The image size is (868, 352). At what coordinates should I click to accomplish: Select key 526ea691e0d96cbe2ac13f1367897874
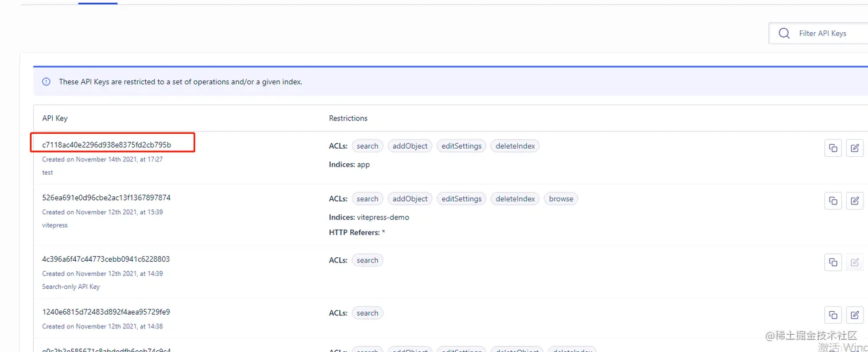pyautogui.click(x=106, y=198)
